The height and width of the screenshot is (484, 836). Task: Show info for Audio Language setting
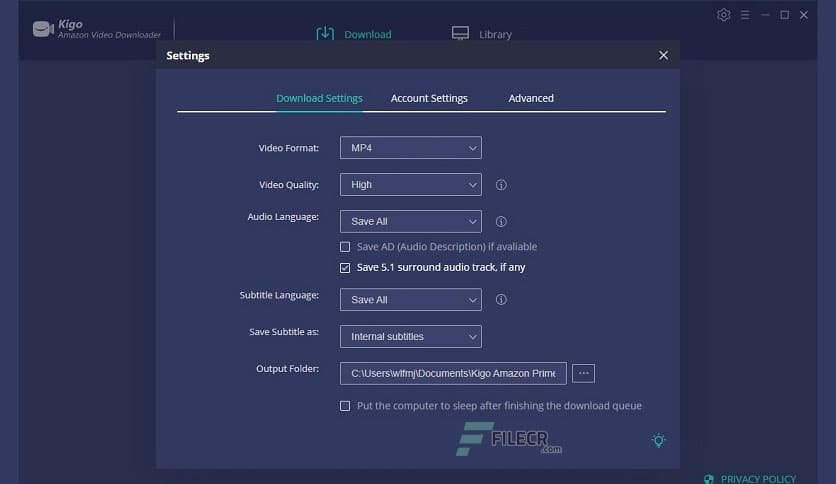point(501,222)
